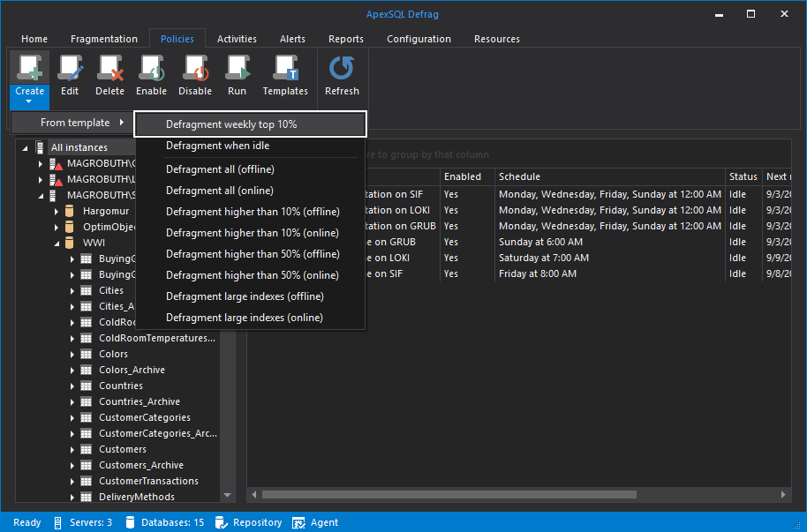This screenshot has width=807, height=532.
Task: Click the Countries table icon
Action: 87,386
